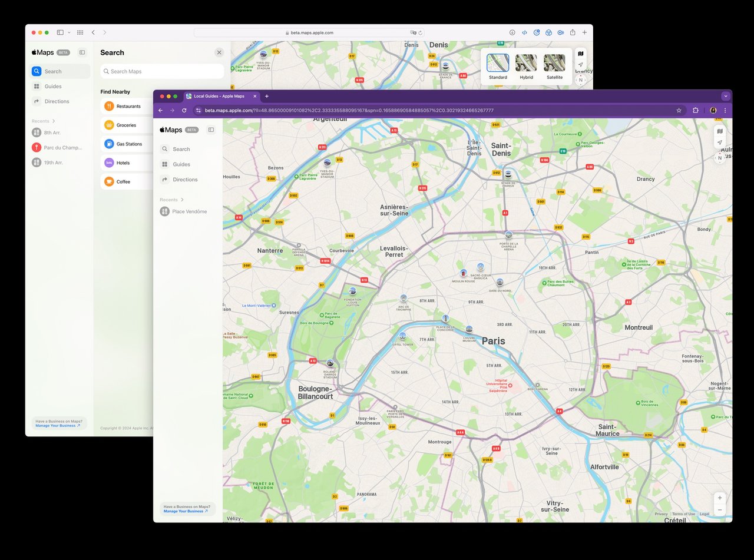Click the Moulin Rouge landmark icon

464,273
